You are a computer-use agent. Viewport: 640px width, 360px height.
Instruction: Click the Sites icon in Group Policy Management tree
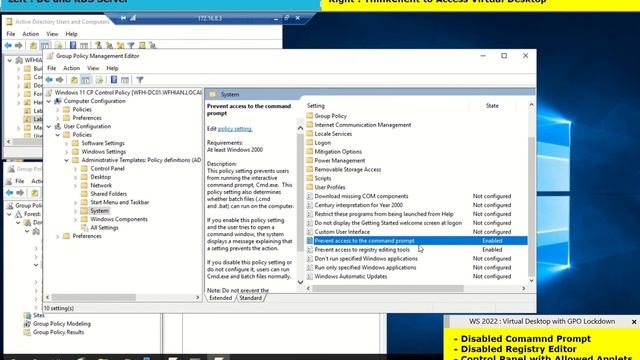tap(27, 315)
